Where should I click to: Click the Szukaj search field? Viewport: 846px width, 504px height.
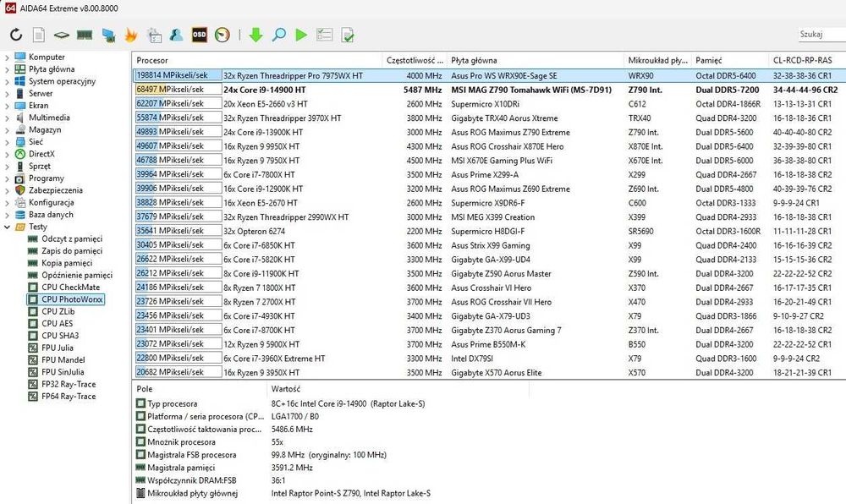[x=821, y=35]
